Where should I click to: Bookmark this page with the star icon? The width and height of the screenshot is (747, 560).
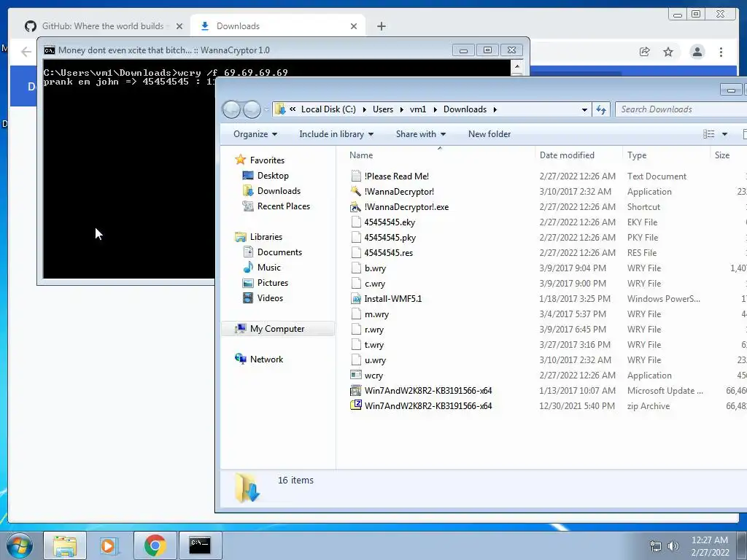[668, 52]
